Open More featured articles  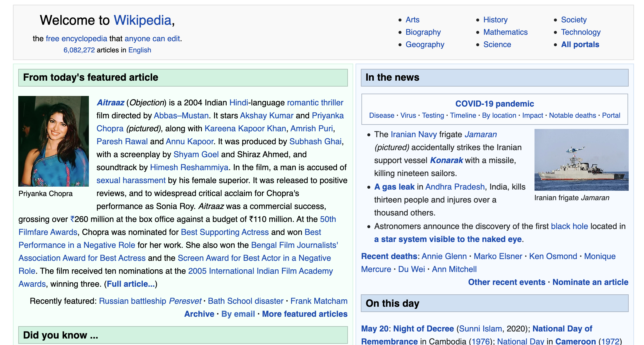click(x=305, y=314)
